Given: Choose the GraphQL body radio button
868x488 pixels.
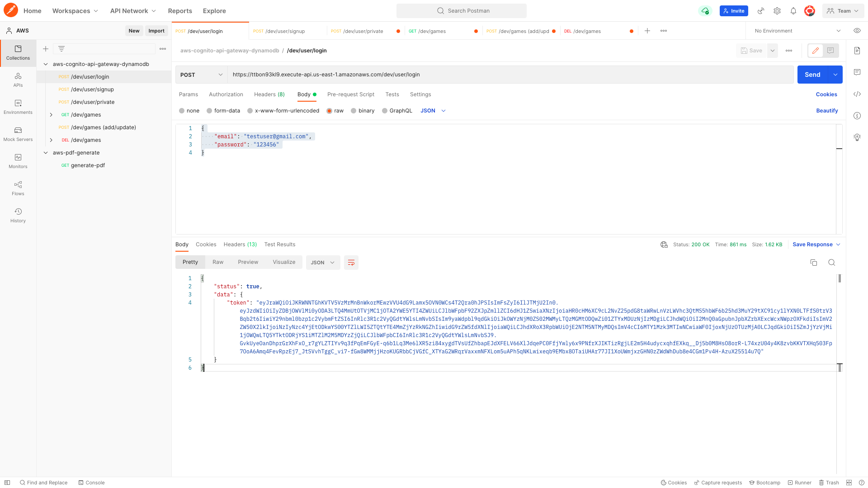Looking at the screenshot, I should coord(385,111).
